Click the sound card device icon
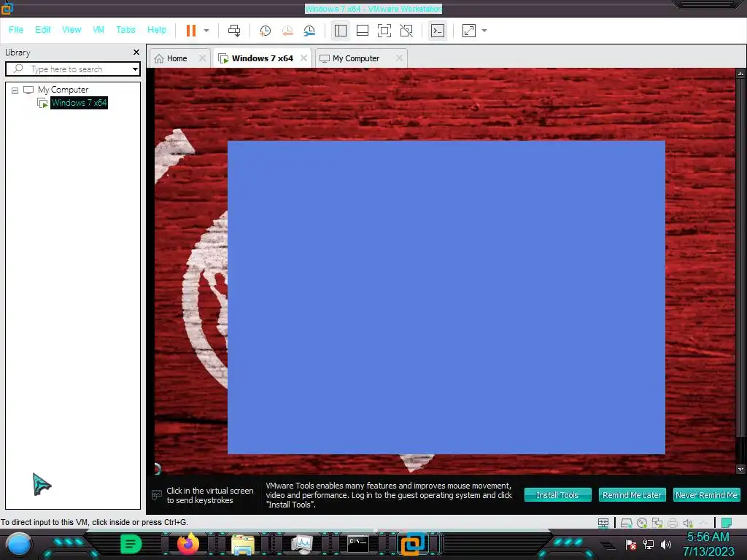 coord(687,523)
